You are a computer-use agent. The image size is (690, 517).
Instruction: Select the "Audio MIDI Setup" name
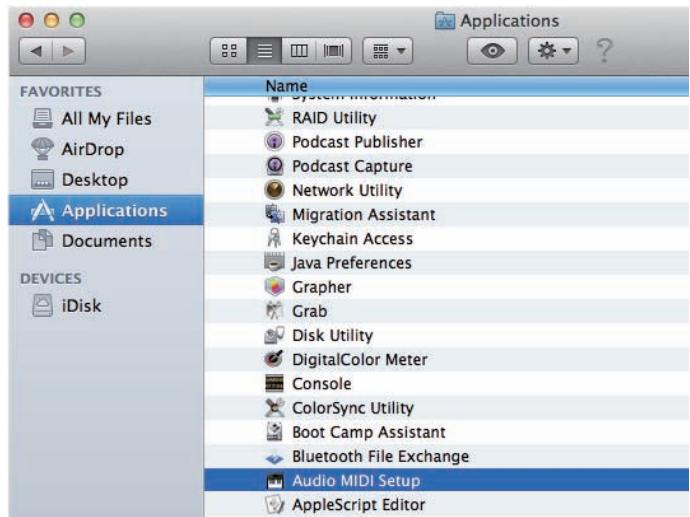(x=356, y=481)
